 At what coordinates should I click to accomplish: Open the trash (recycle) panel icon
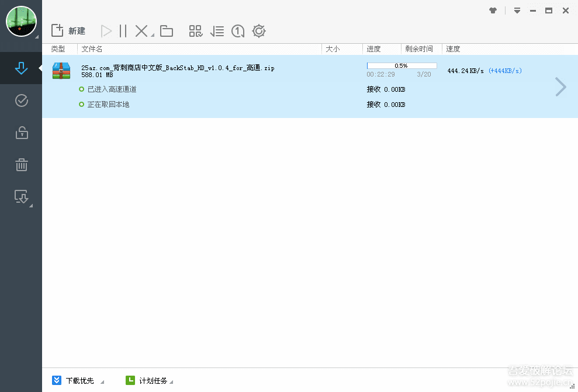point(21,165)
